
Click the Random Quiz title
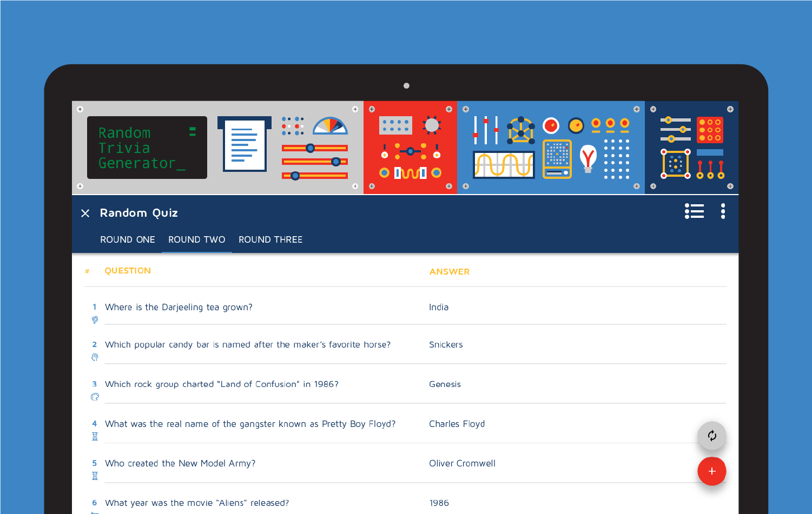click(x=138, y=212)
